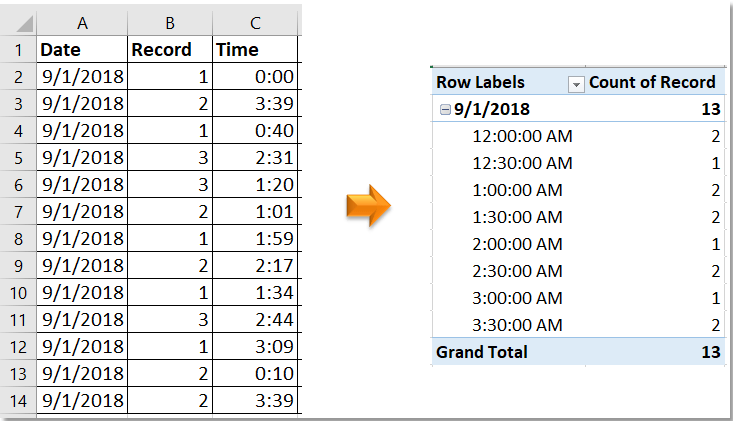
Task: Select row 14 header
Action: [17, 400]
